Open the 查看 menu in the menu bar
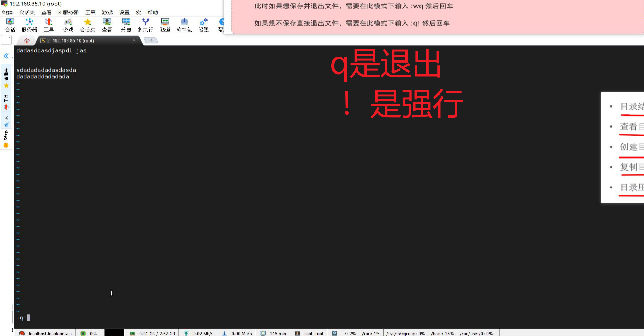 46,12
